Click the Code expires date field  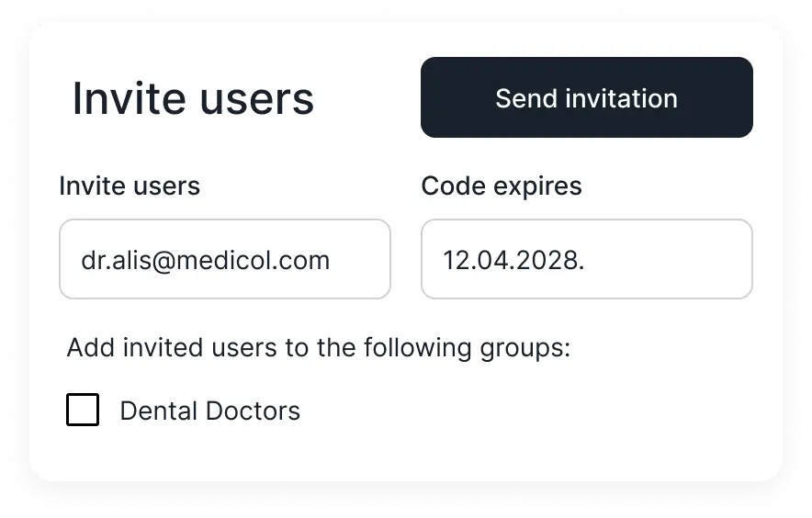tap(586, 259)
